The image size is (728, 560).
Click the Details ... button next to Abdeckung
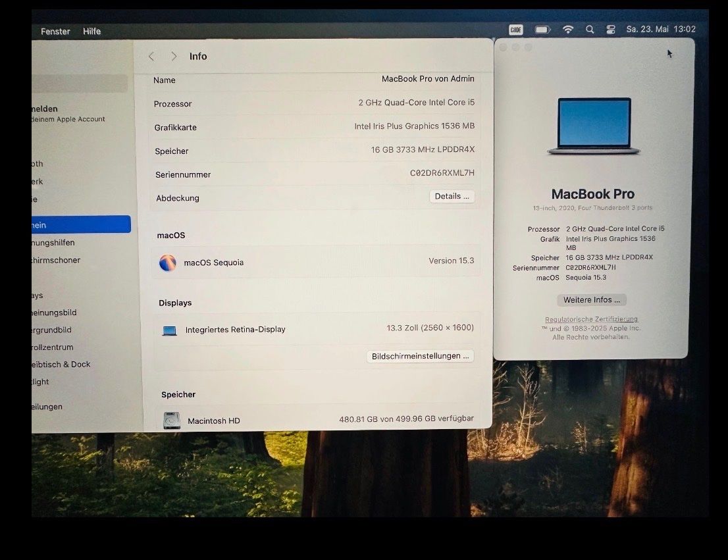pyautogui.click(x=452, y=196)
